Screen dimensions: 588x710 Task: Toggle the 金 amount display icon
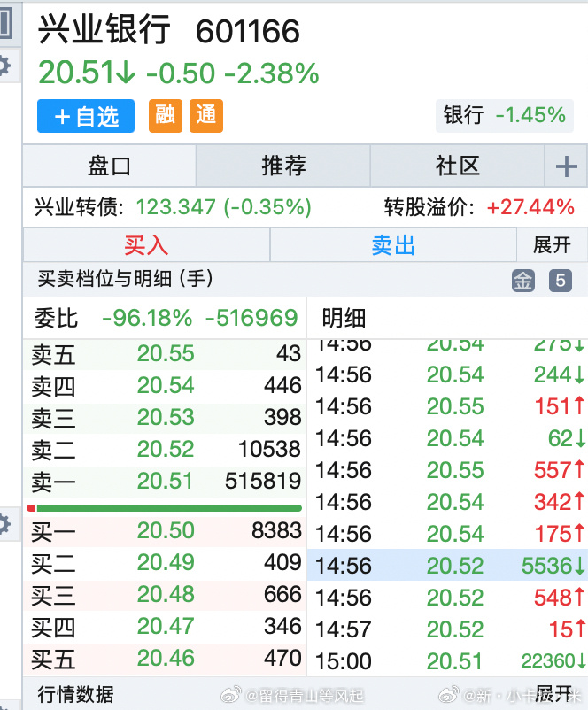coord(523,281)
